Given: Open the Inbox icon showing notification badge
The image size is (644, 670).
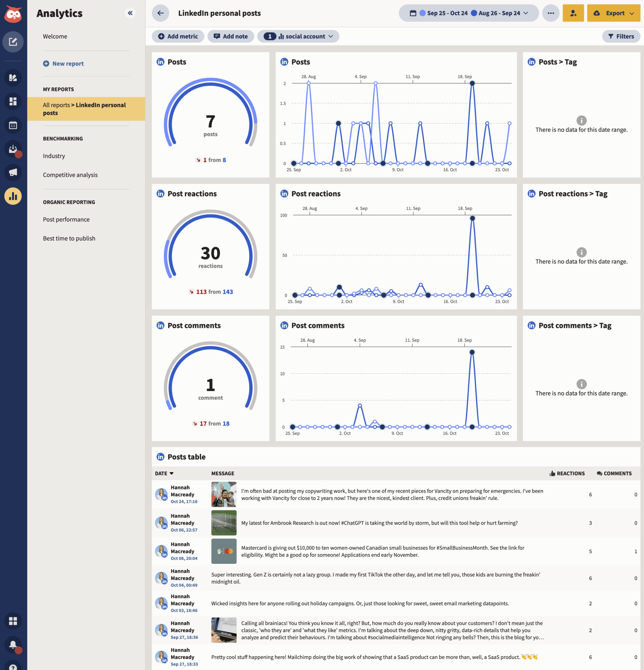Looking at the screenshot, I should pos(13,149).
